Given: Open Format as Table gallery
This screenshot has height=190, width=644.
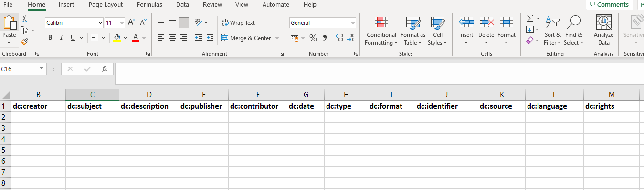Looking at the screenshot, I should coord(413,31).
